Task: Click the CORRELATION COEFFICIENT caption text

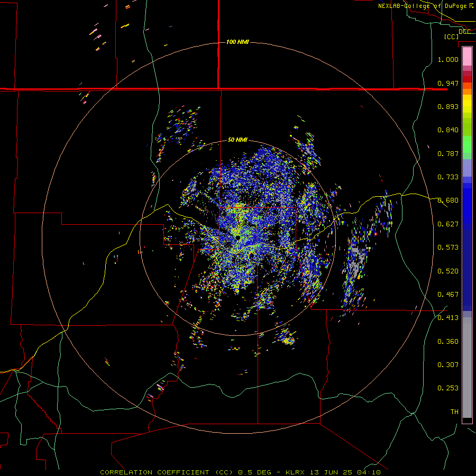Action: click(x=154, y=472)
